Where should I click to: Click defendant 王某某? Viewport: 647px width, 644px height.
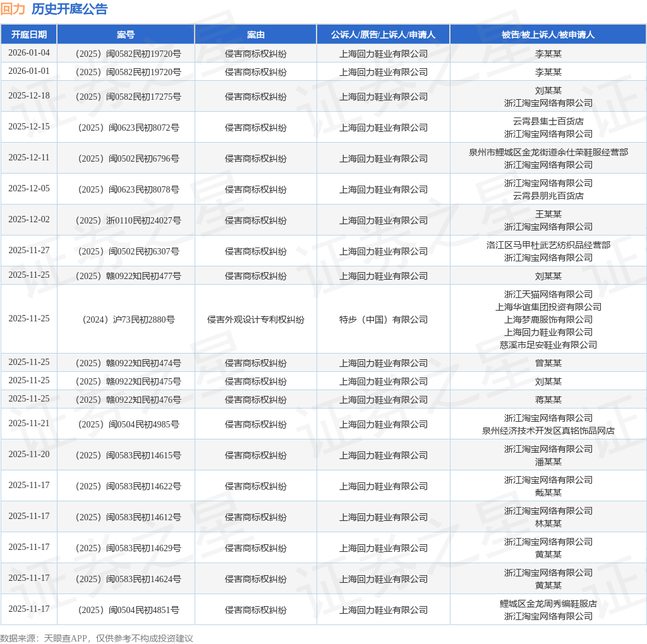[548, 214]
